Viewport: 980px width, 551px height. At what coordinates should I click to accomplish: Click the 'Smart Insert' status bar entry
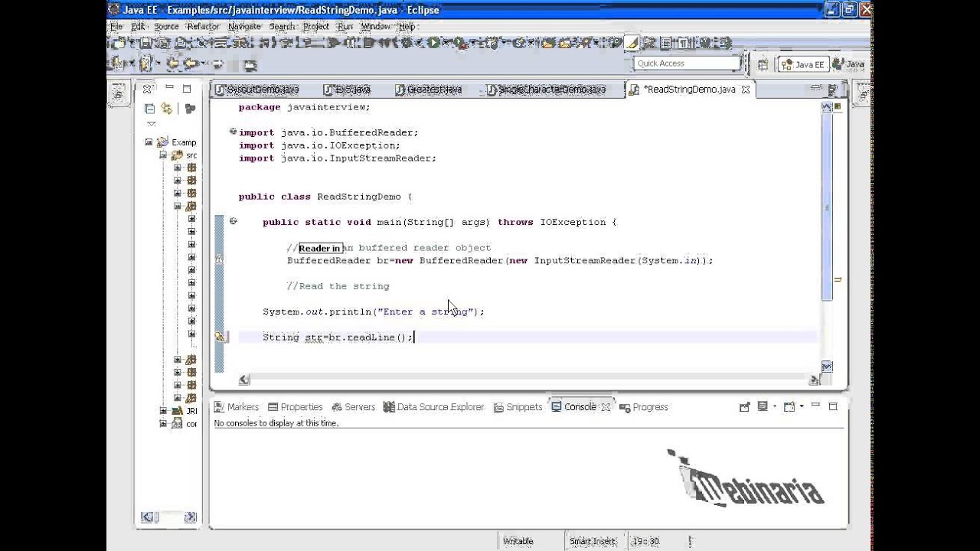pyautogui.click(x=593, y=541)
